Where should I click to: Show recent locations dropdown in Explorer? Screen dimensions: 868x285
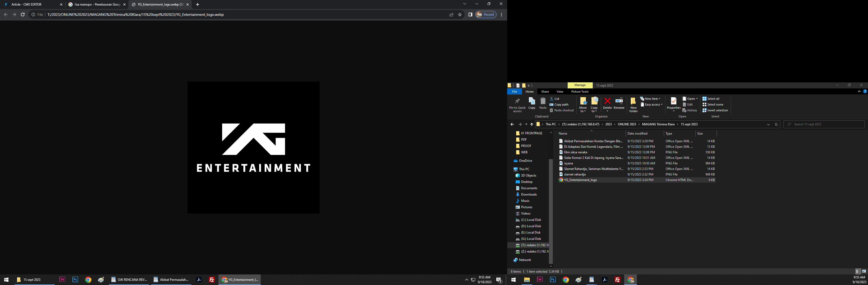tap(526, 125)
